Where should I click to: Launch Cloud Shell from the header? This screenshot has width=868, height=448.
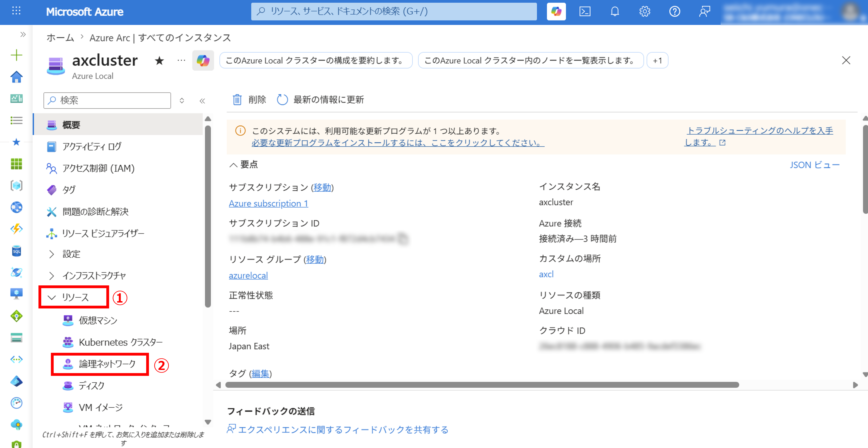585,11
